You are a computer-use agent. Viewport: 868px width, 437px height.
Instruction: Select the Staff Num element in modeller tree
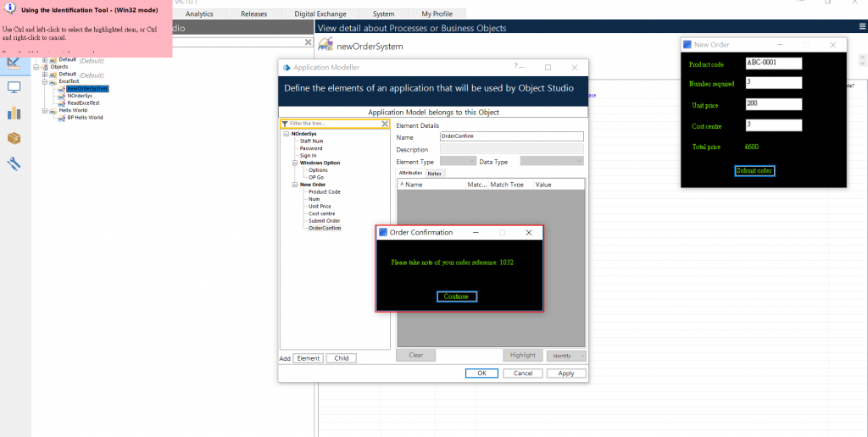312,141
